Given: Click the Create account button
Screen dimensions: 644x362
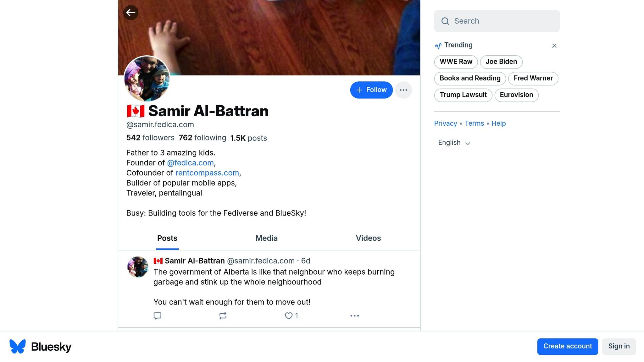Looking at the screenshot, I should click(x=568, y=346).
